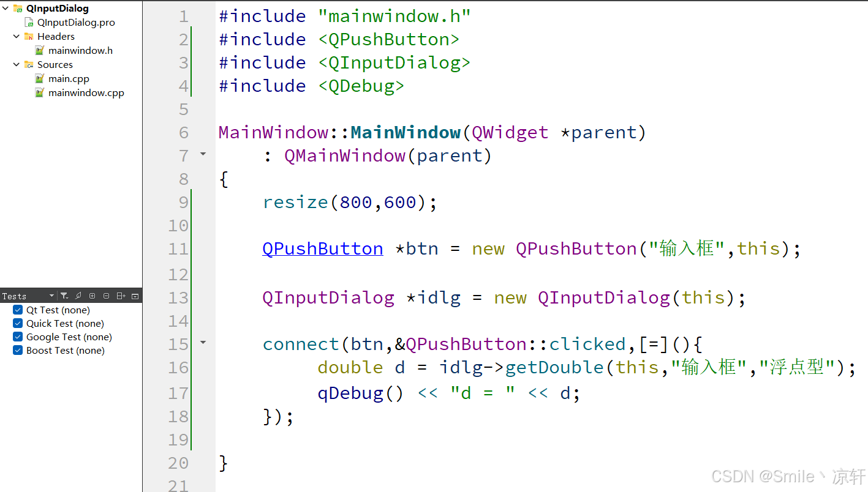This screenshot has width=868, height=492.
Task: Click line number 20 in the editor gutter
Action: click(x=178, y=463)
